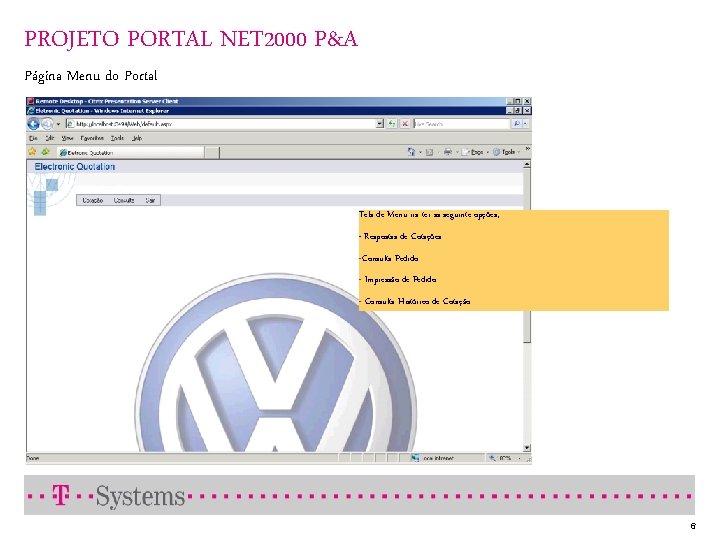
Task: Select the Electronic Quotation browser tab
Action: tap(130, 152)
